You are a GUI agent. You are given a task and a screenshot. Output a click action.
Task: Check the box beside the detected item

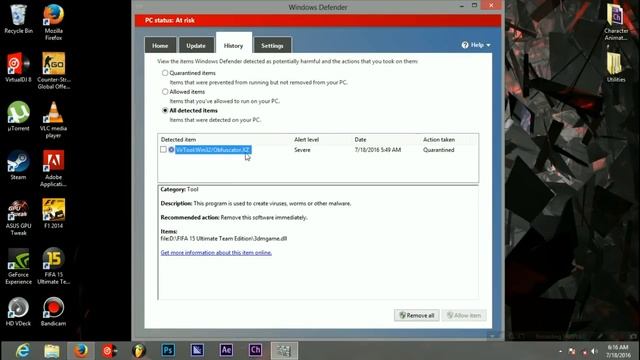(x=163, y=150)
